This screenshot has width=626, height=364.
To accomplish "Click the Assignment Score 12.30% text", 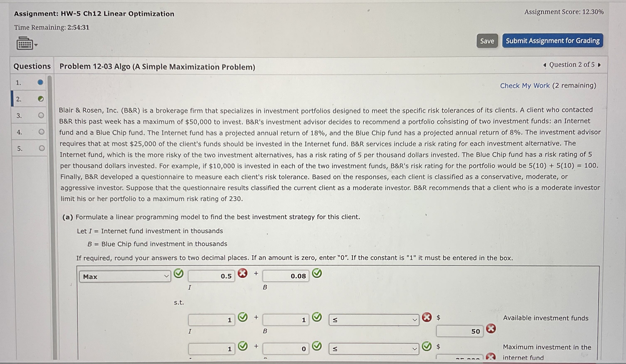I will tap(564, 12).
